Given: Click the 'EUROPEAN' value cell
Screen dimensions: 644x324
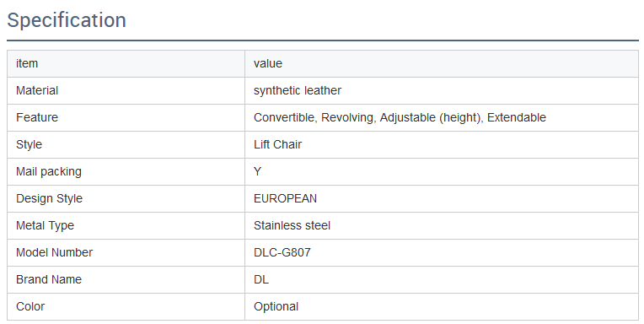Looking at the screenshot, I should [442, 198].
